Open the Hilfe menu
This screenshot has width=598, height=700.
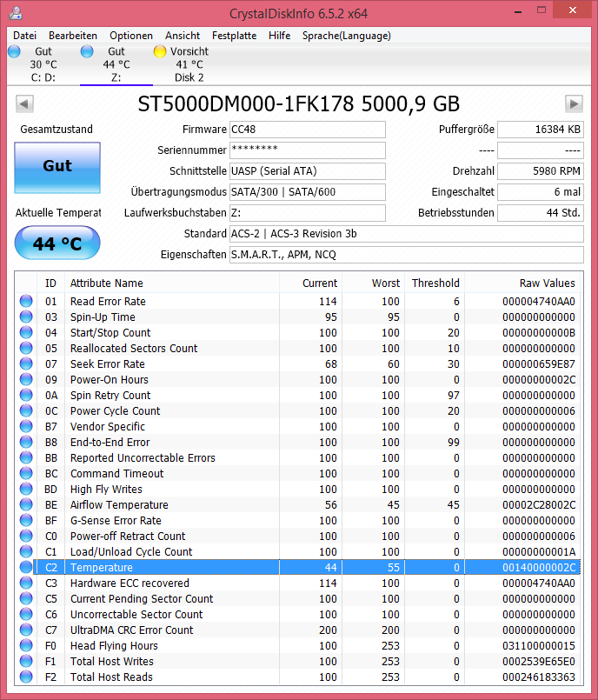pos(279,36)
